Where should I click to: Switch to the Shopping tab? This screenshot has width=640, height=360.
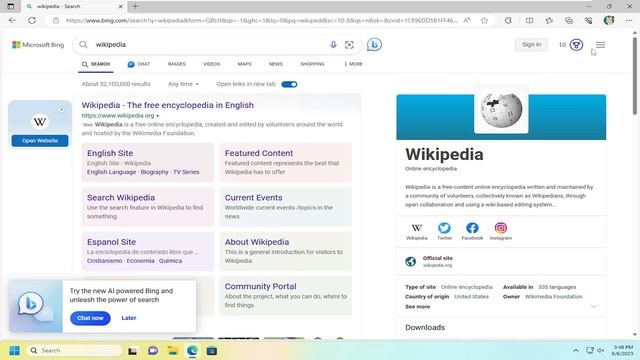[312, 64]
